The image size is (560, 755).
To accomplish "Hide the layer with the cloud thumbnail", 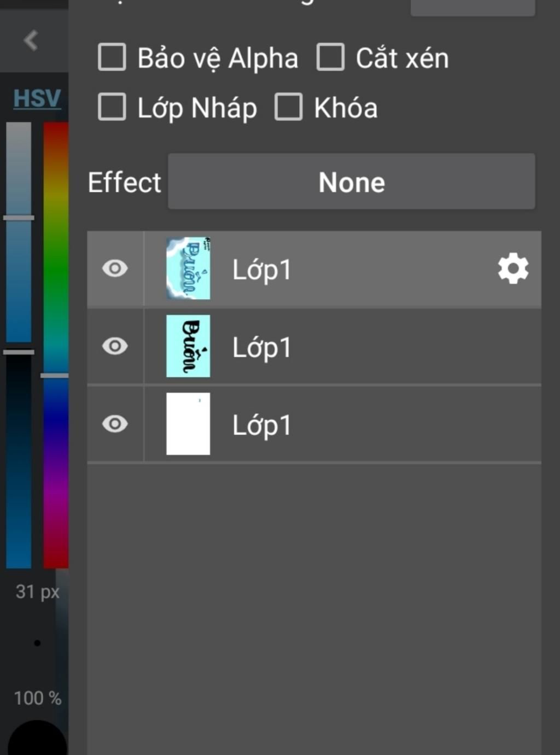I will click(x=115, y=268).
